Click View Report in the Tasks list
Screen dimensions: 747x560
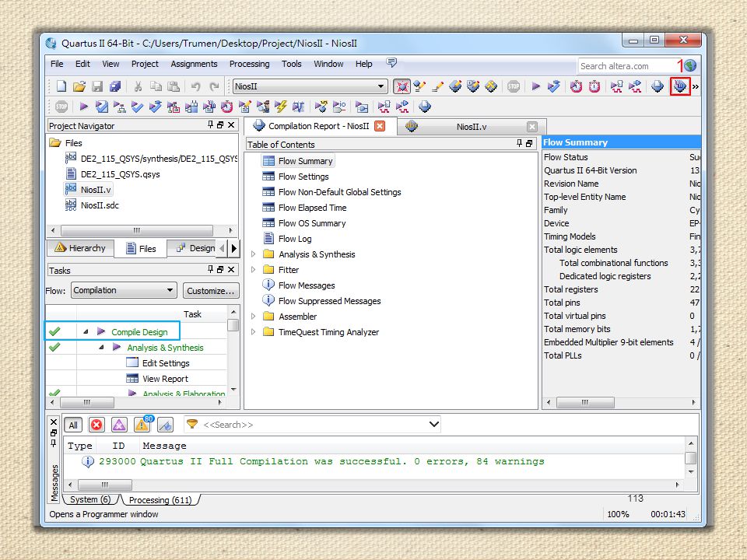point(165,379)
